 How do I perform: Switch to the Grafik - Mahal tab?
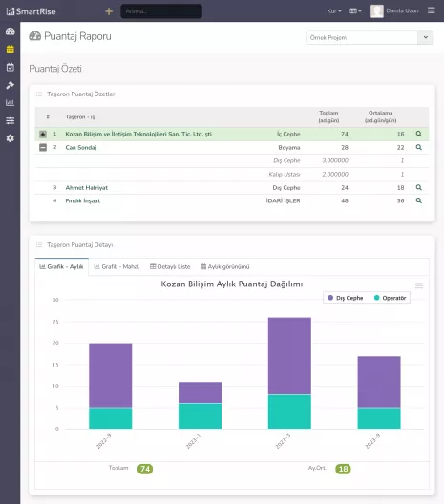tap(116, 266)
